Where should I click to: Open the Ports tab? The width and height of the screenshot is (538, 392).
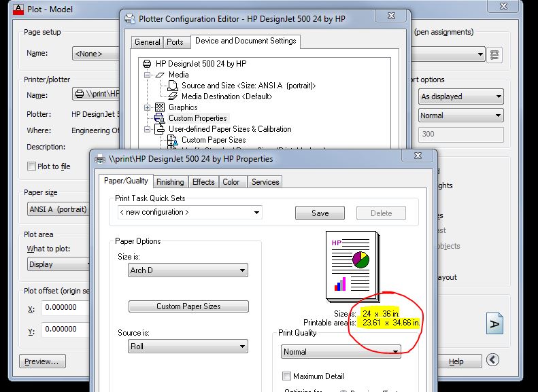(175, 42)
